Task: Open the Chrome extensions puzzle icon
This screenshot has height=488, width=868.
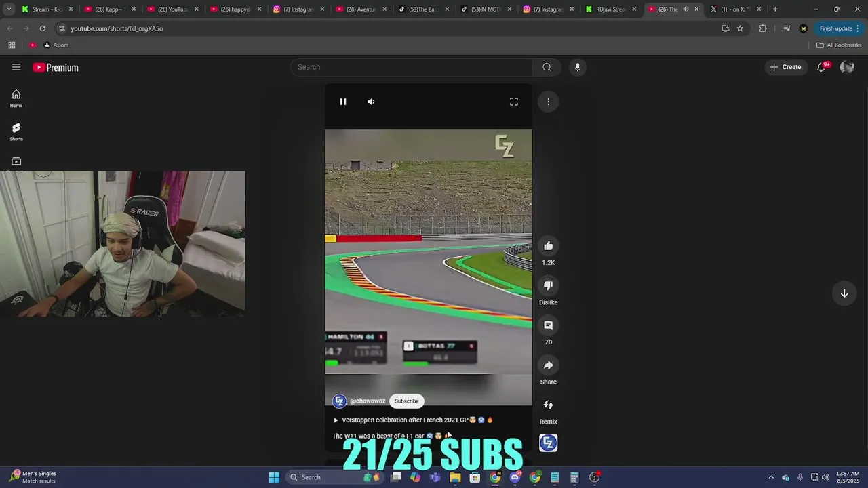Action: [763, 28]
